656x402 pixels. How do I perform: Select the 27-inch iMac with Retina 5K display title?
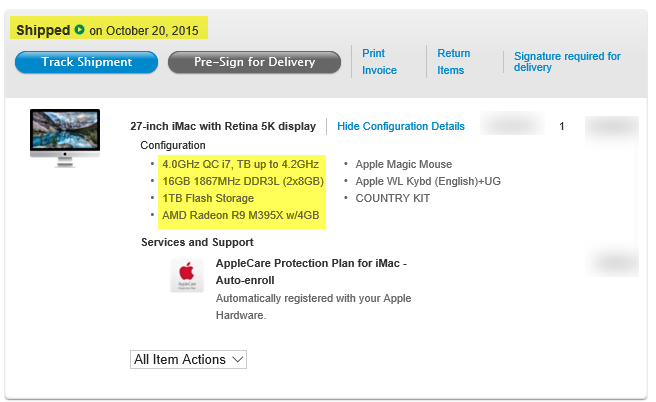[x=223, y=126]
